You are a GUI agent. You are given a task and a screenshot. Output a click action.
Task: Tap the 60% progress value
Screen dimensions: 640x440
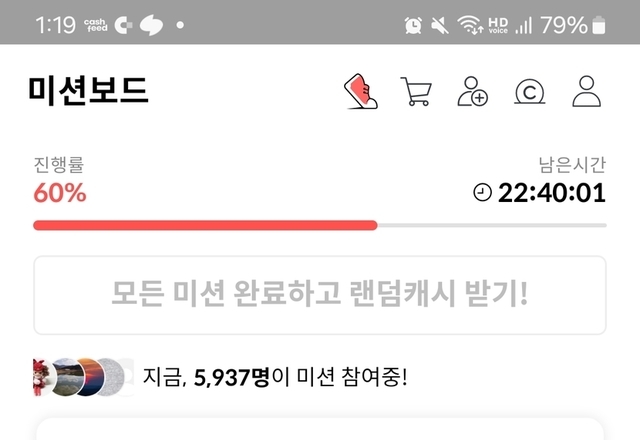coord(60,193)
